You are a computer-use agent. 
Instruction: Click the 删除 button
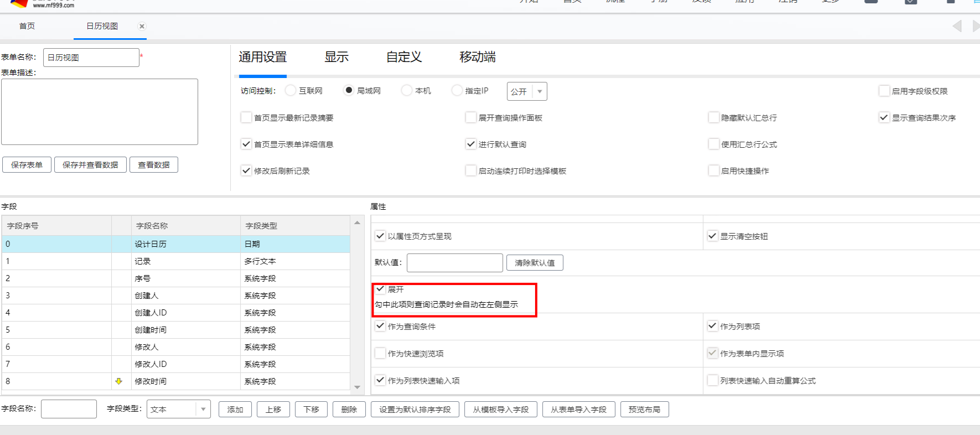click(349, 410)
